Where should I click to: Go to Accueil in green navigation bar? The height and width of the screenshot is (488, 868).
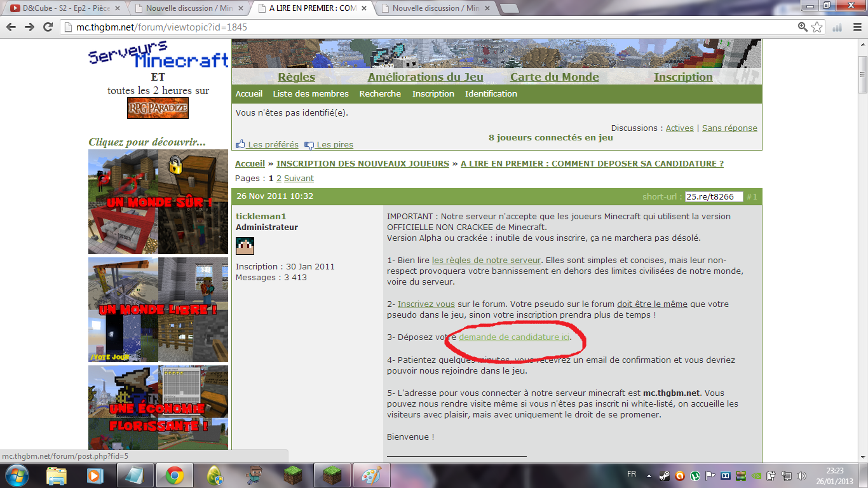point(249,93)
